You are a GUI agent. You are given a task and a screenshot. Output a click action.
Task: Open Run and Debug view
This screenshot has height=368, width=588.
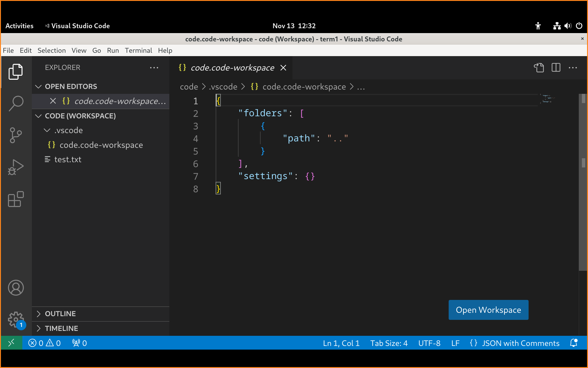(16, 167)
